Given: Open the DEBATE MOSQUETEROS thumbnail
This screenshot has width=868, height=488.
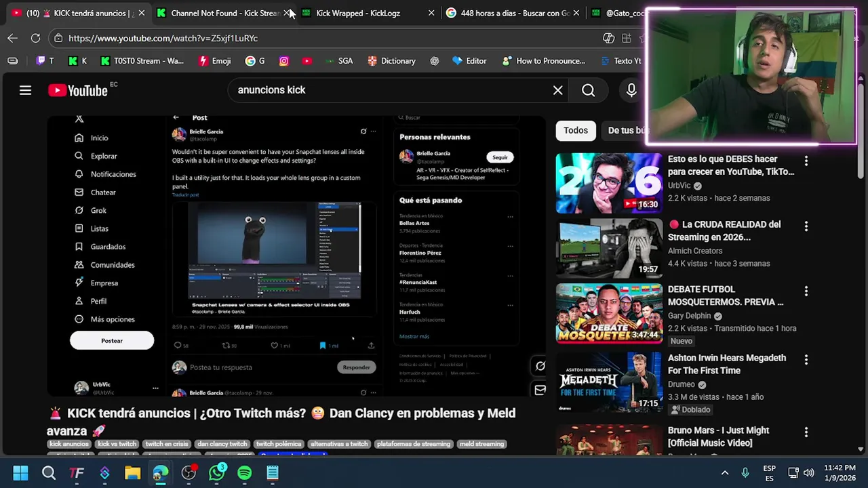Looking at the screenshot, I should (x=609, y=313).
